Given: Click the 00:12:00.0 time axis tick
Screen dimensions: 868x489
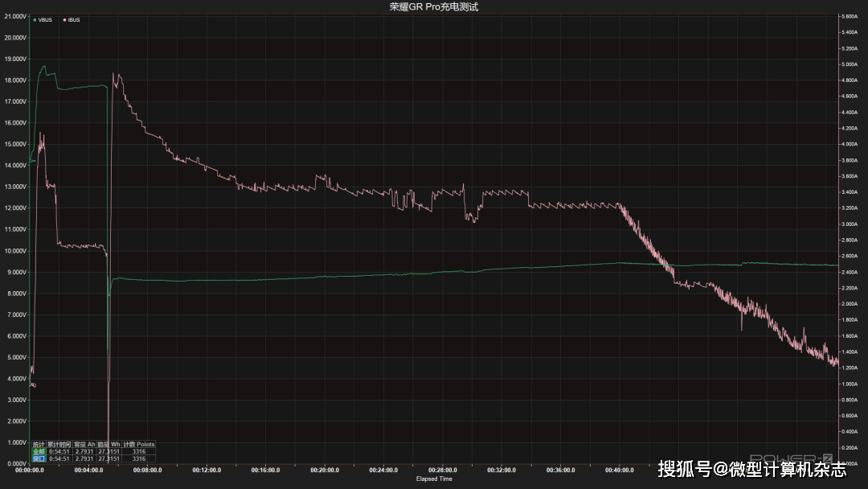Looking at the screenshot, I should (x=207, y=471).
